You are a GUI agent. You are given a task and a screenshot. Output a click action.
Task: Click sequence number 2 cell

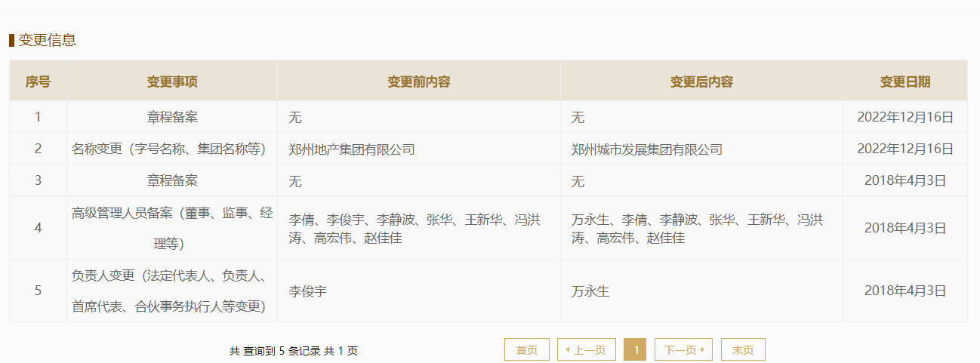point(38,149)
